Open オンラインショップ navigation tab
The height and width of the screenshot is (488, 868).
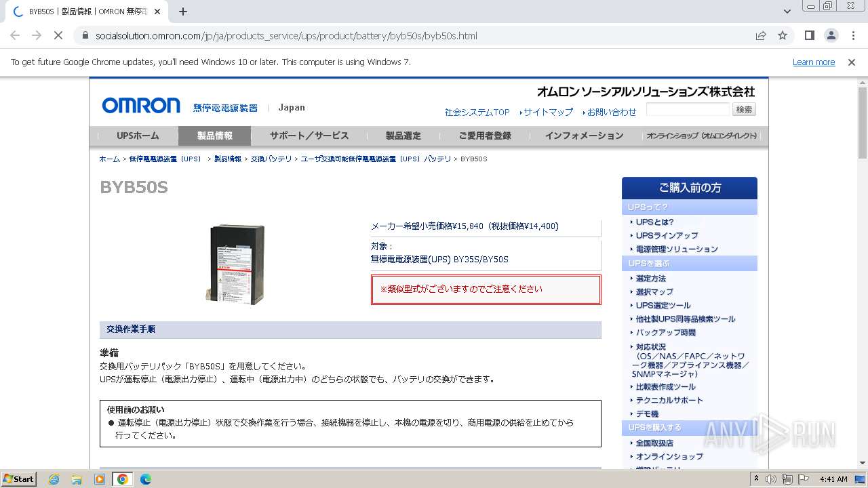click(701, 136)
